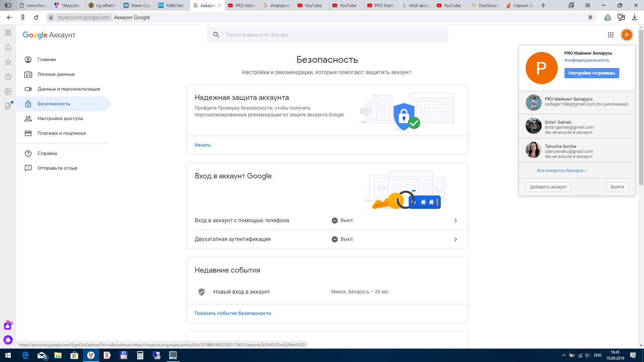Switch input language ENG in tray
This screenshot has width=644, height=362.
tap(598, 355)
